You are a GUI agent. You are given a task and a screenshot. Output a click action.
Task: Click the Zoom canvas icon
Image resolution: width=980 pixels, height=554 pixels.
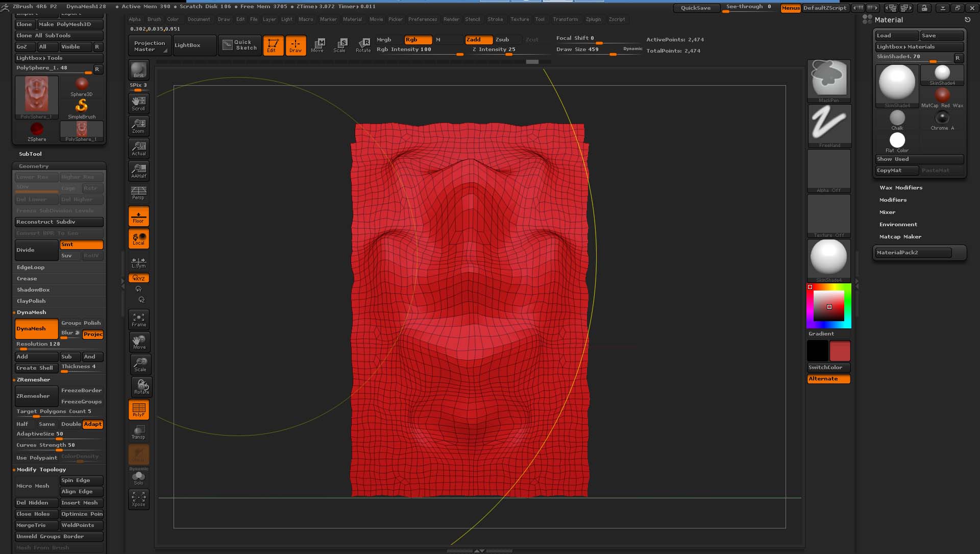coord(138,126)
